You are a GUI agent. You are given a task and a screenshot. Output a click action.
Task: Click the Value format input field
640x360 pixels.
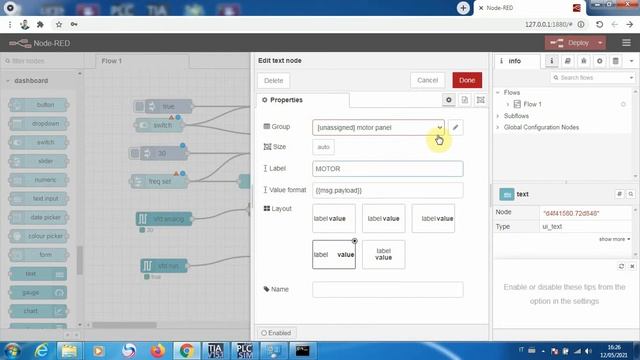[x=387, y=190]
